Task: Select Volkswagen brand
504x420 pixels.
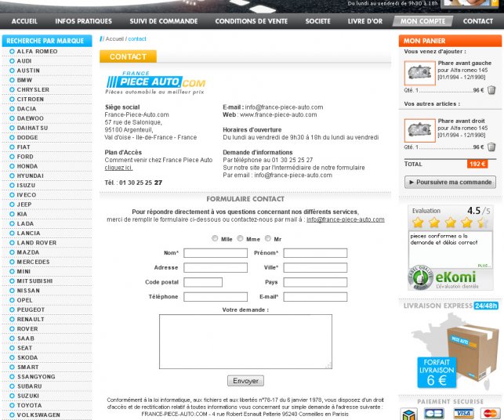Action: pos(38,415)
